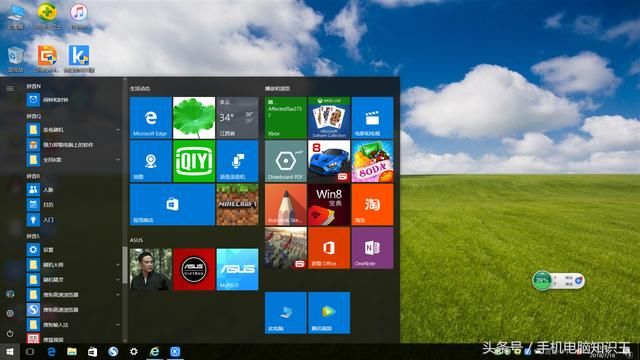
Task: Open Settings (设置) in the app list
Action: [73, 250]
